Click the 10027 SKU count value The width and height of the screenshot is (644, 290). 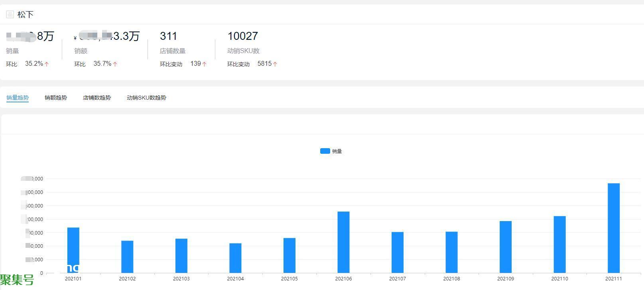point(243,36)
